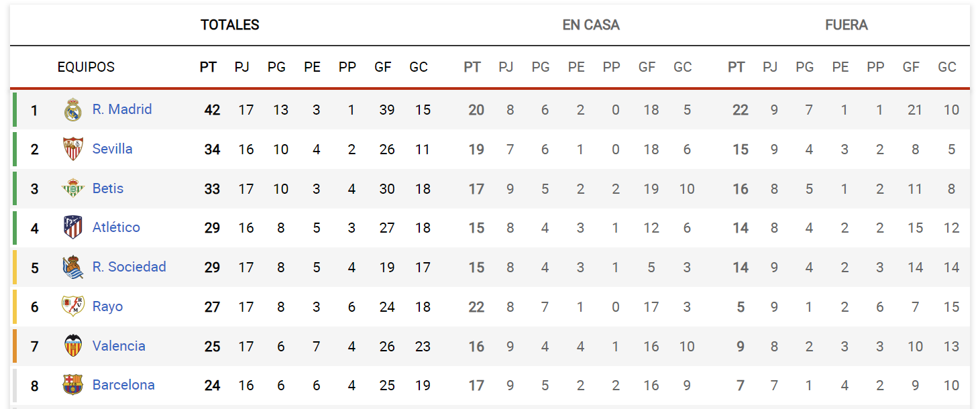
Task: Click the Rayo club badge
Action: tap(72, 306)
